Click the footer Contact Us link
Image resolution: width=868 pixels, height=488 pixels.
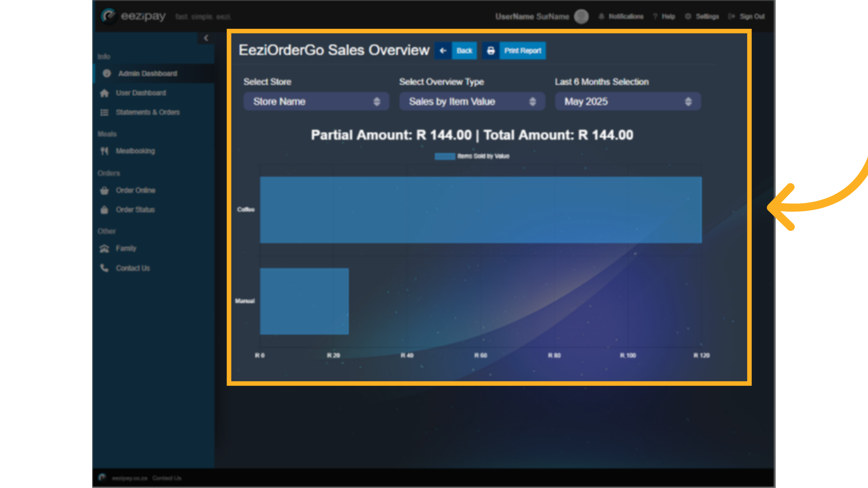[167, 478]
